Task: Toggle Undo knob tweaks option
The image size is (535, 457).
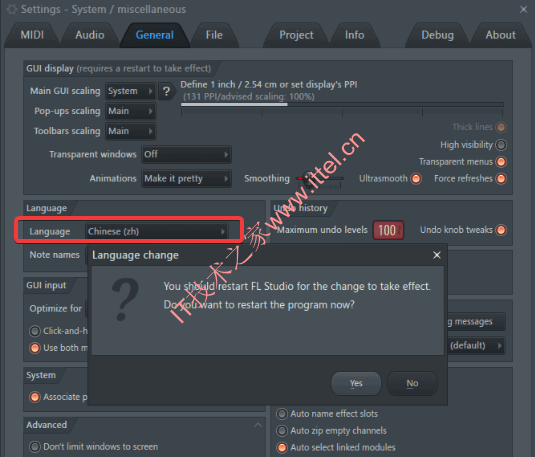Action: tap(501, 230)
